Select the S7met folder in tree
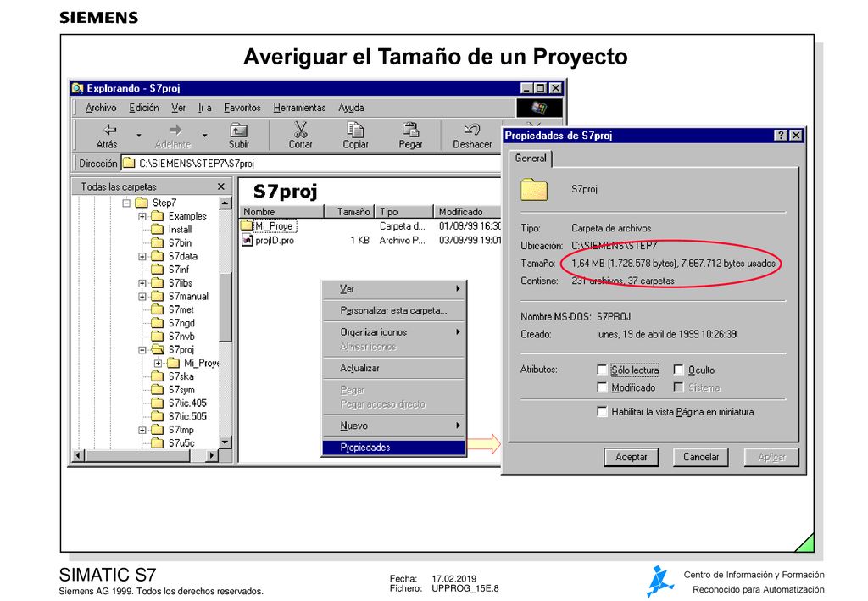 (x=173, y=309)
